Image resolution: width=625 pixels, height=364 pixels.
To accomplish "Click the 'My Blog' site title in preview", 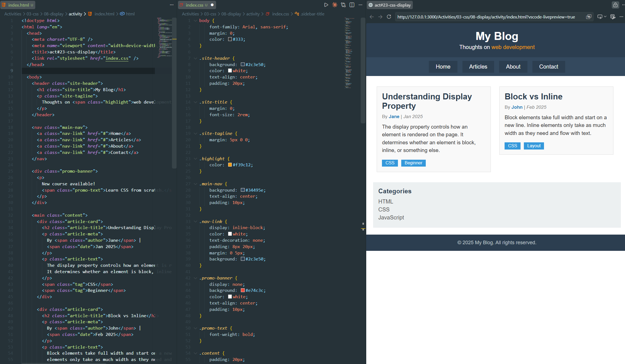I will tap(497, 36).
